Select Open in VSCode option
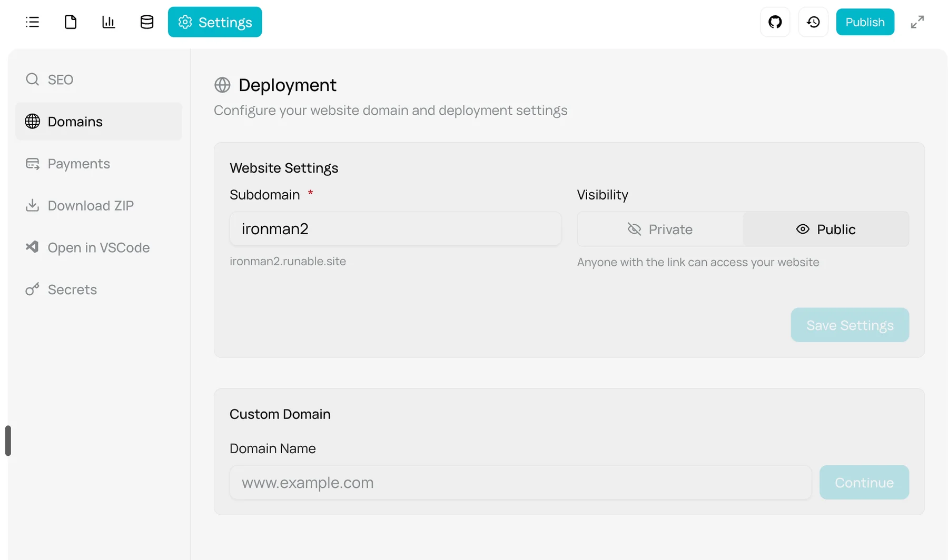This screenshot has height=560, width=948. 98,247
